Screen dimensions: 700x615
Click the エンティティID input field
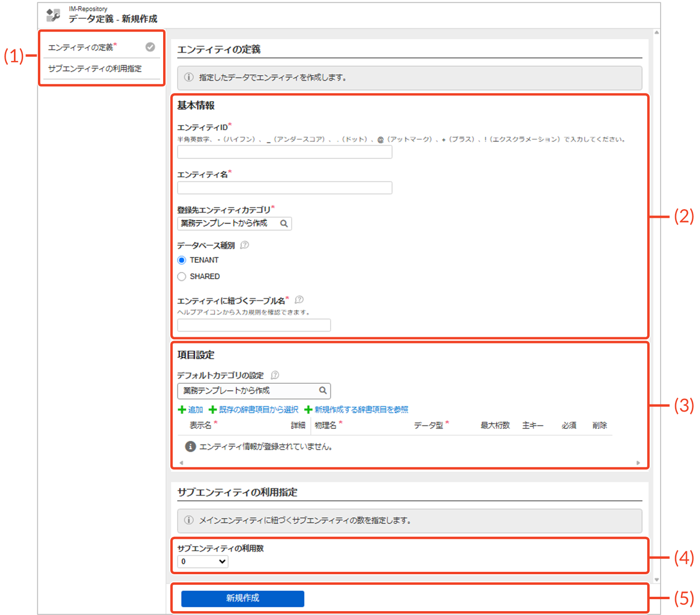coord(285,152)
